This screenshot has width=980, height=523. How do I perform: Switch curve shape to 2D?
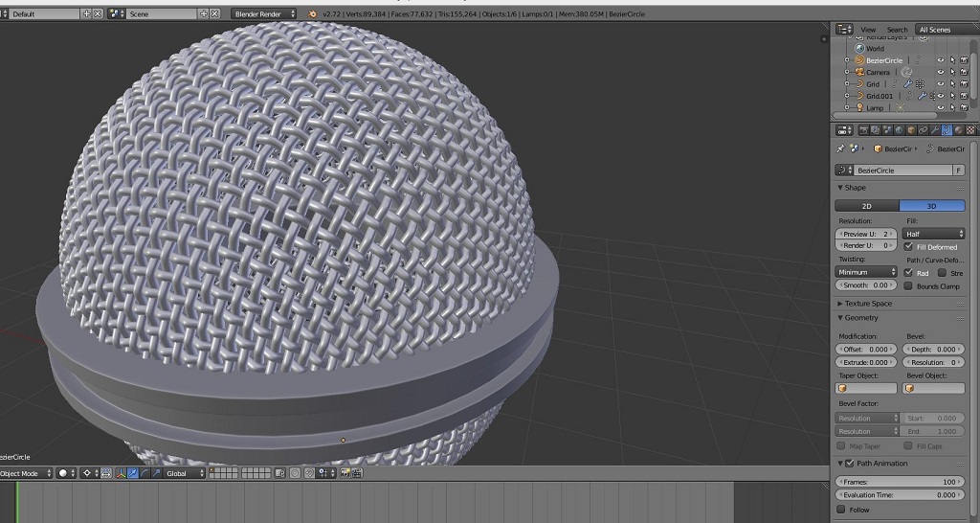point(867,206)
